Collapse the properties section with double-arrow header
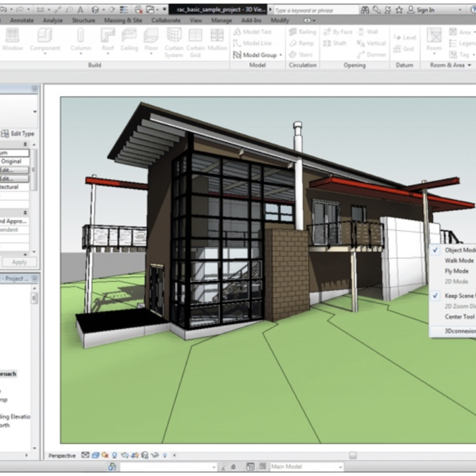 click(26, 143)
